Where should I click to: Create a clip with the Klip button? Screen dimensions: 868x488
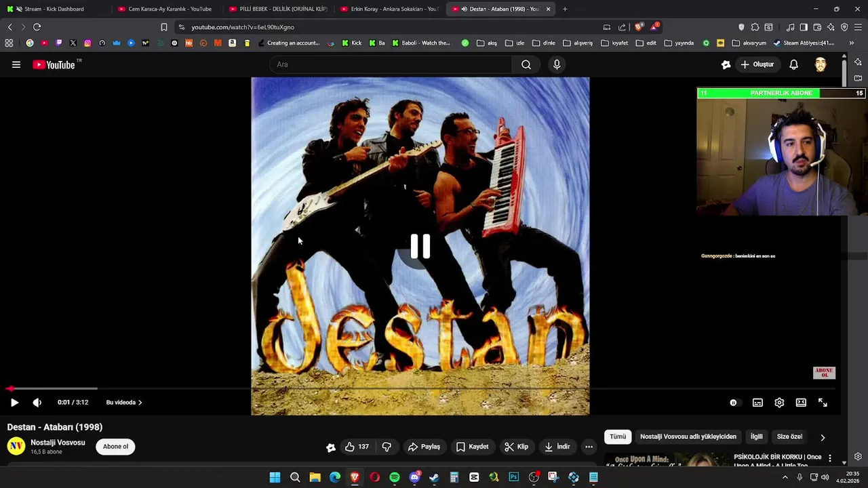coord(516,447)
